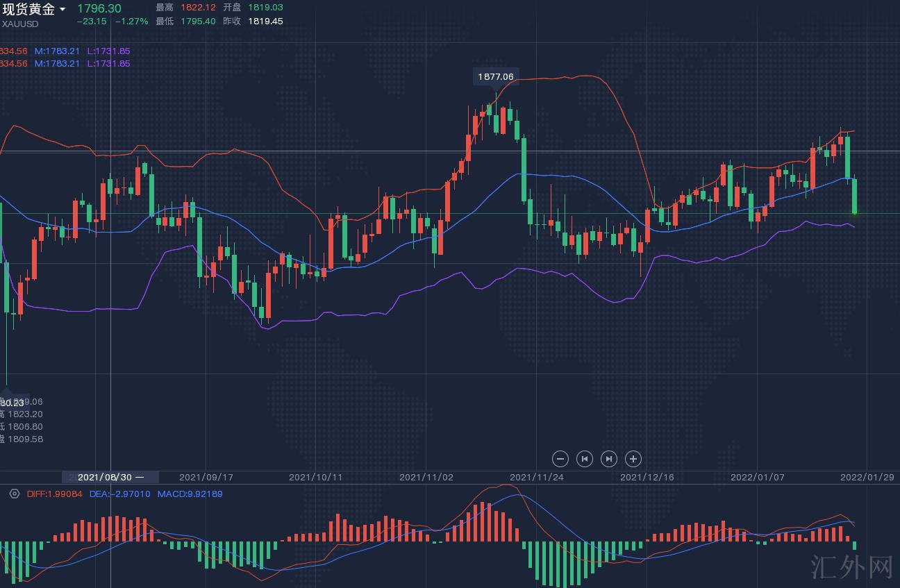This screenshot has height=588, width=900.
Task: Click the DEA:-2.97010 indicator label
Action: (x=119, y=494)
